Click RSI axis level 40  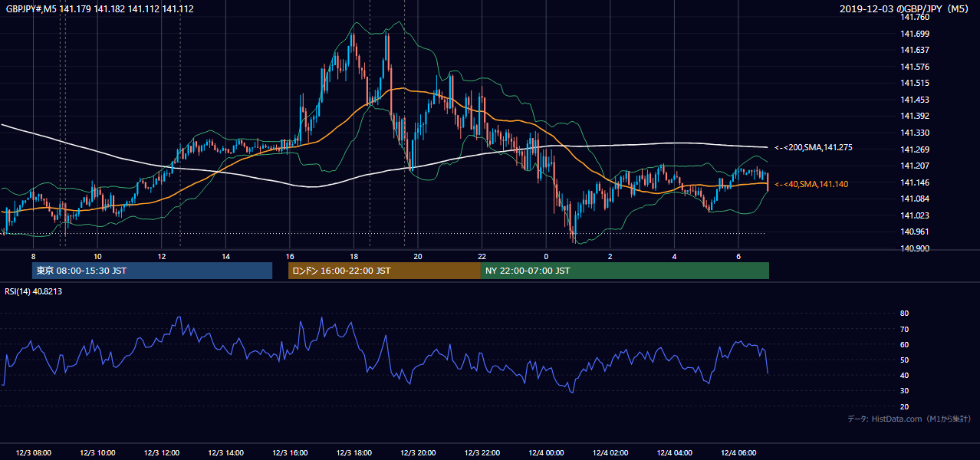click(x=904, y=375)
